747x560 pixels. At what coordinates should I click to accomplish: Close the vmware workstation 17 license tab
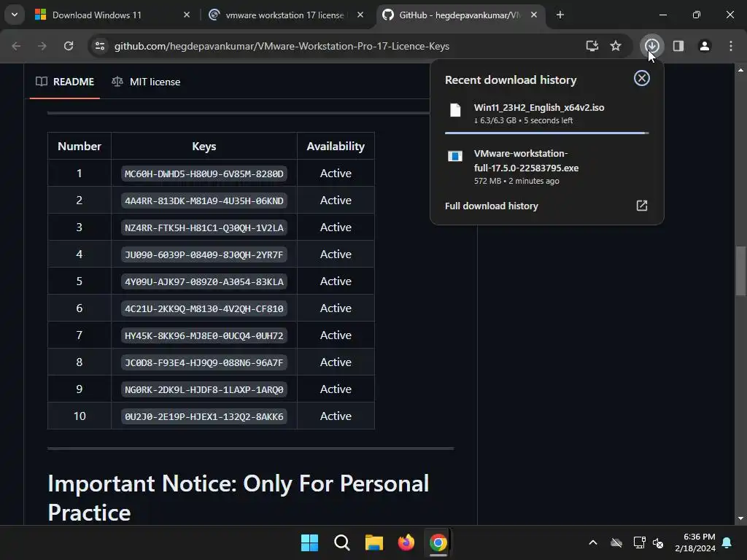click(x=360, y=15)
